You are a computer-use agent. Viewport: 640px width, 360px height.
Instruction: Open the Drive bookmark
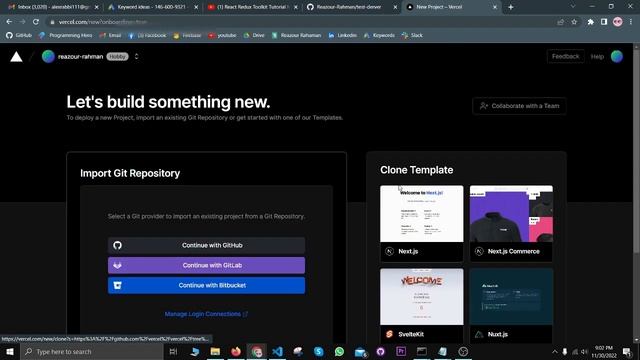(x=254, y=36)
